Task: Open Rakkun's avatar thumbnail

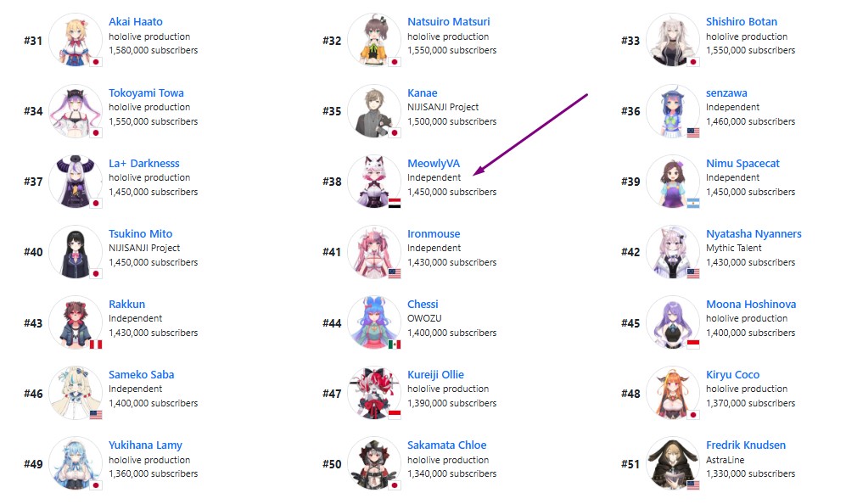Action: 76,322
